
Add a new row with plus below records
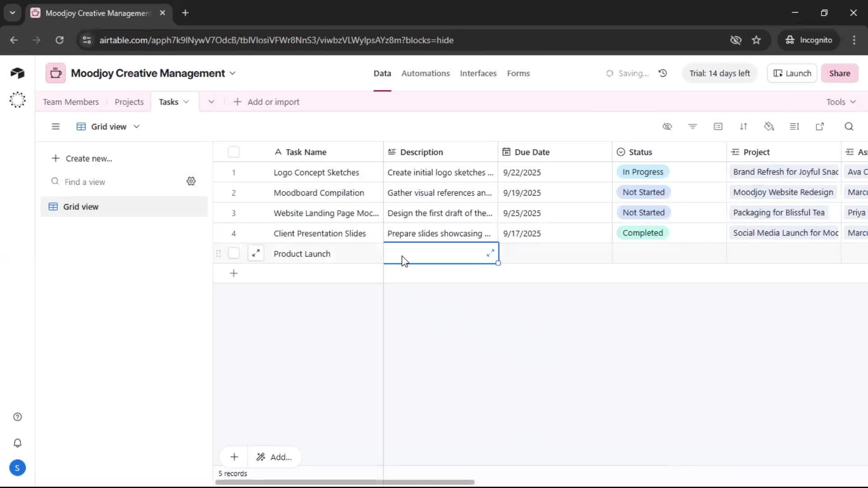pyautogui.click(x=234, y=273)
